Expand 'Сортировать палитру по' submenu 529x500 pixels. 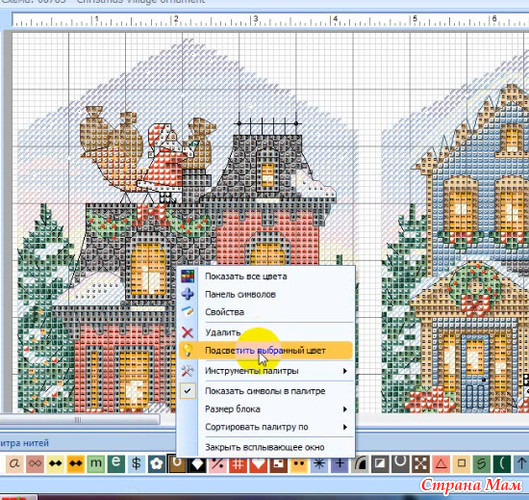[x=266, y=427]
